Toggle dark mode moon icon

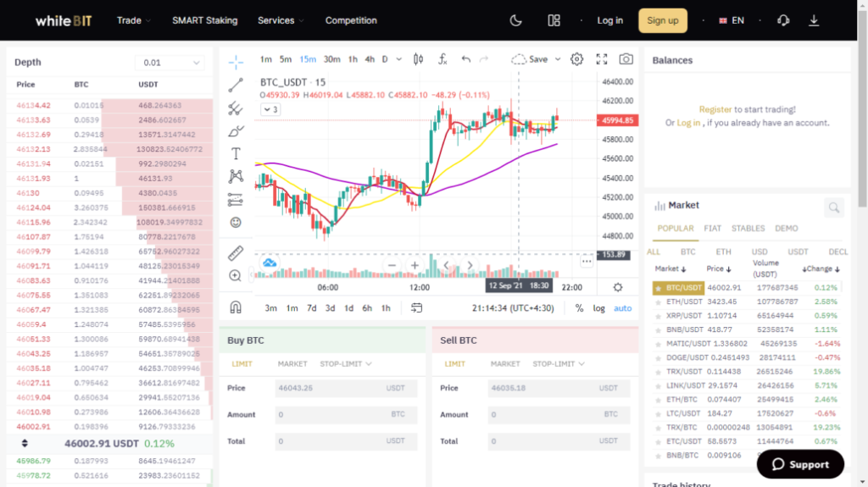click(515, 20)
